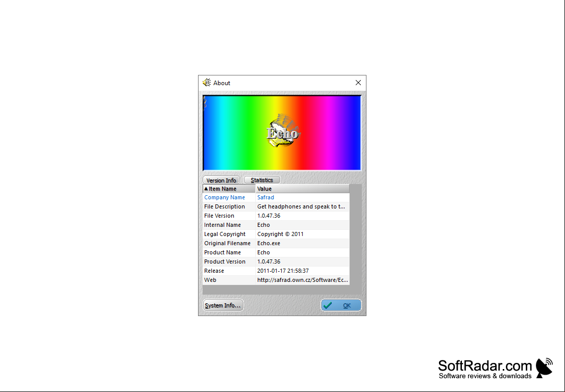Close the About dialog
565x392 pixels.
358,83
